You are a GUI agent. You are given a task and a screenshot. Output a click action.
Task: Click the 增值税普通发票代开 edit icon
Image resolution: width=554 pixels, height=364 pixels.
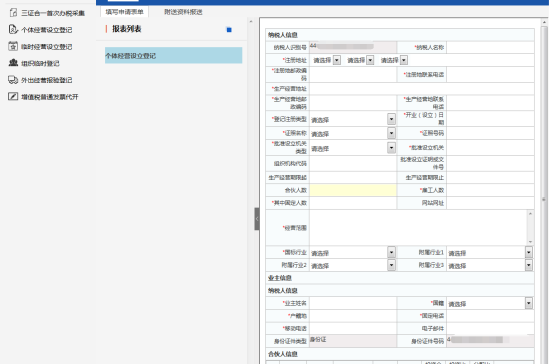(13, 96)
